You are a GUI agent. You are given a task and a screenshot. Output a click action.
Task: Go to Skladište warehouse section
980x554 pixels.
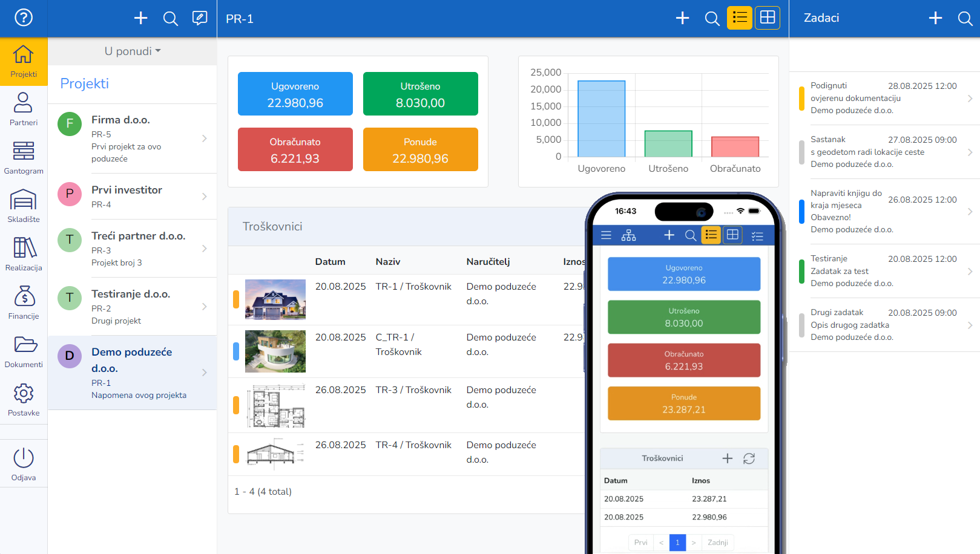point(24,206)
